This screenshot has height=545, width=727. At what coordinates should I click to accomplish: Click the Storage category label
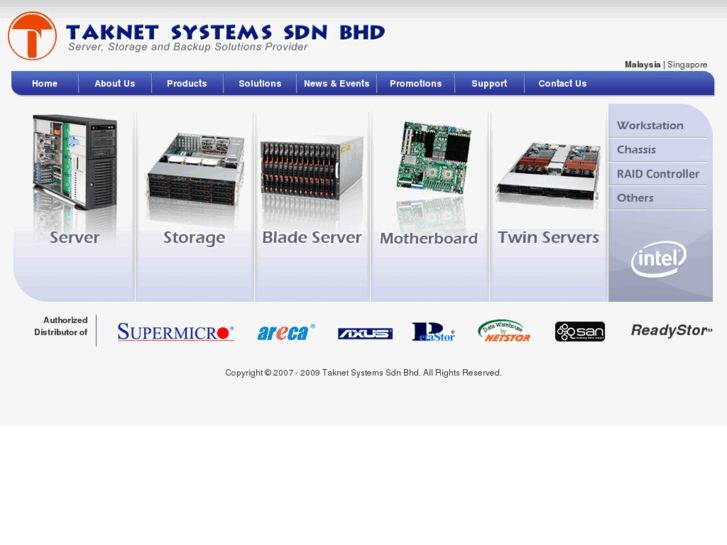(194, 238)
